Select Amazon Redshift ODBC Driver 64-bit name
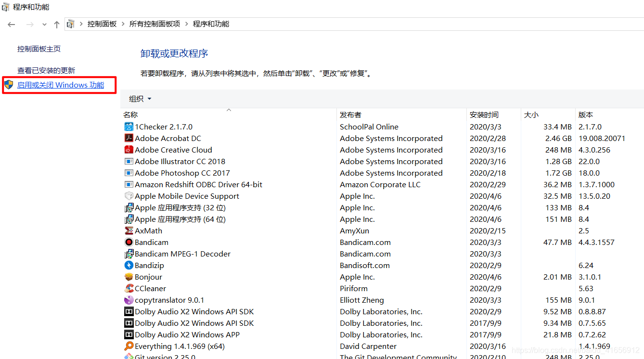This screenshot has height=359, width=644. click(199, 184)
